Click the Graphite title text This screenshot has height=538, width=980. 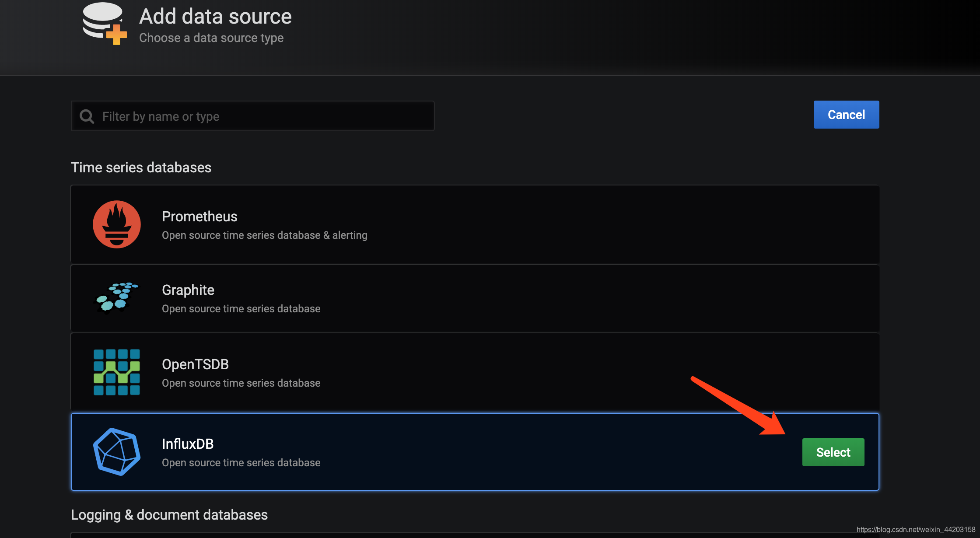[x=188, y=290]
